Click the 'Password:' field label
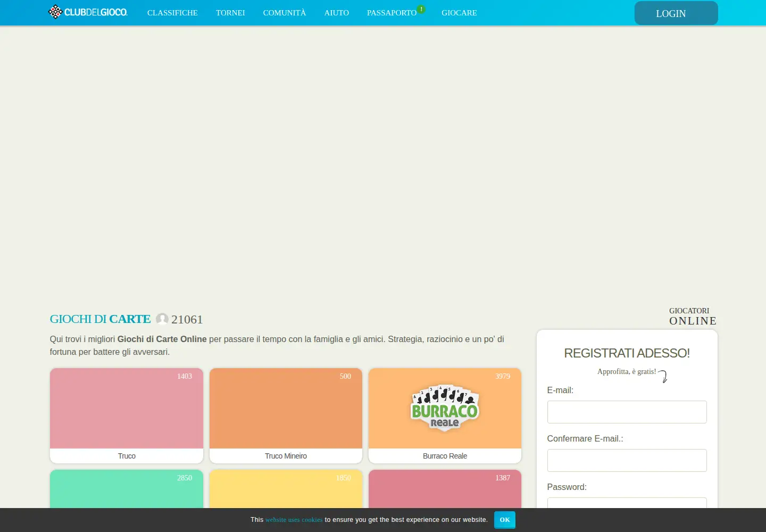 click(x=567, y=487)
